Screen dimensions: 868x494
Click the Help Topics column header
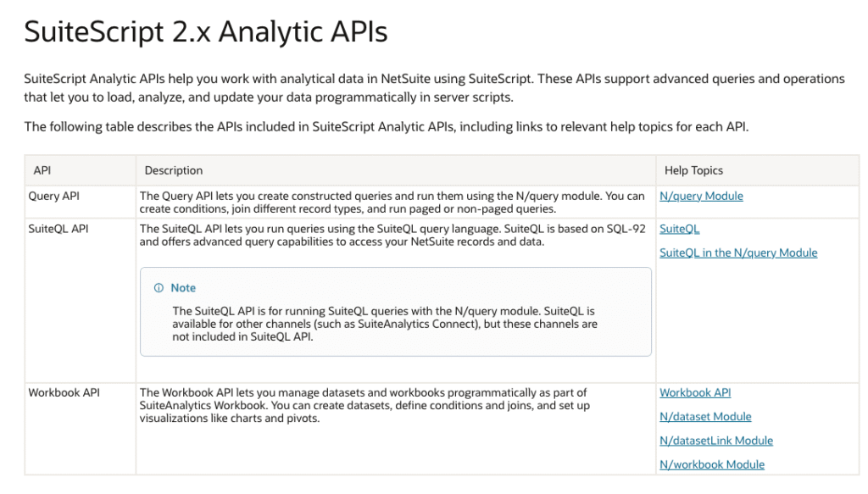pyautogui.click(x=693, y=170)
